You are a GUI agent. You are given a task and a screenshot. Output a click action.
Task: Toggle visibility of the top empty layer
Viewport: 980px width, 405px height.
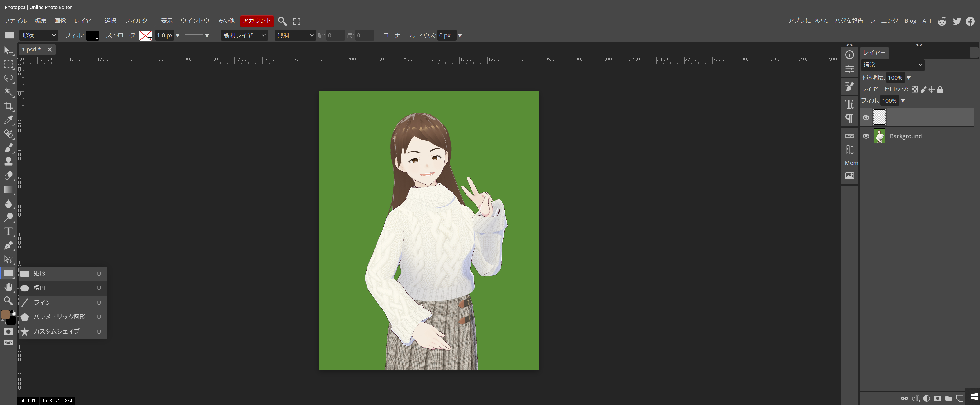pyautogui.click(x=866, y=118)
